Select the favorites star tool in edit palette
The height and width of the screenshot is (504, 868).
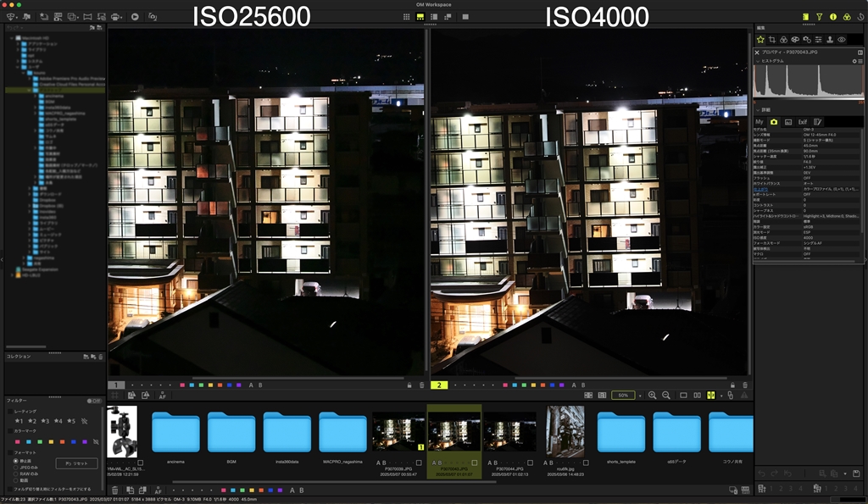(760, 40)
